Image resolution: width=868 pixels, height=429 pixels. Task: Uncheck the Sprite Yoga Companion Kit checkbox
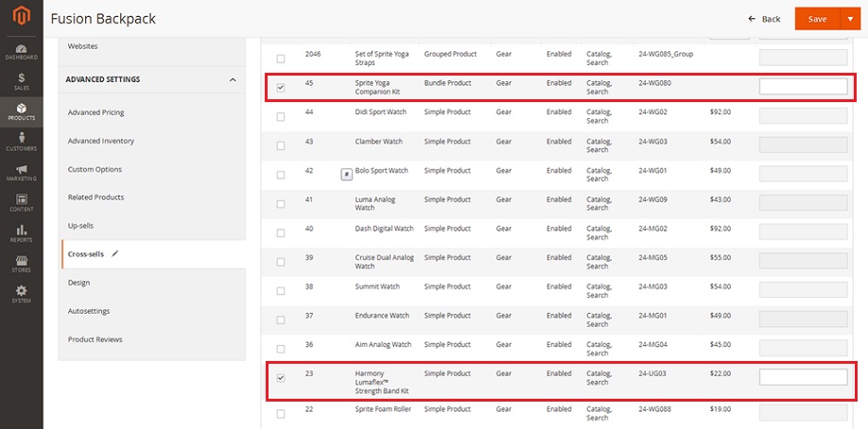click(281, 88)
